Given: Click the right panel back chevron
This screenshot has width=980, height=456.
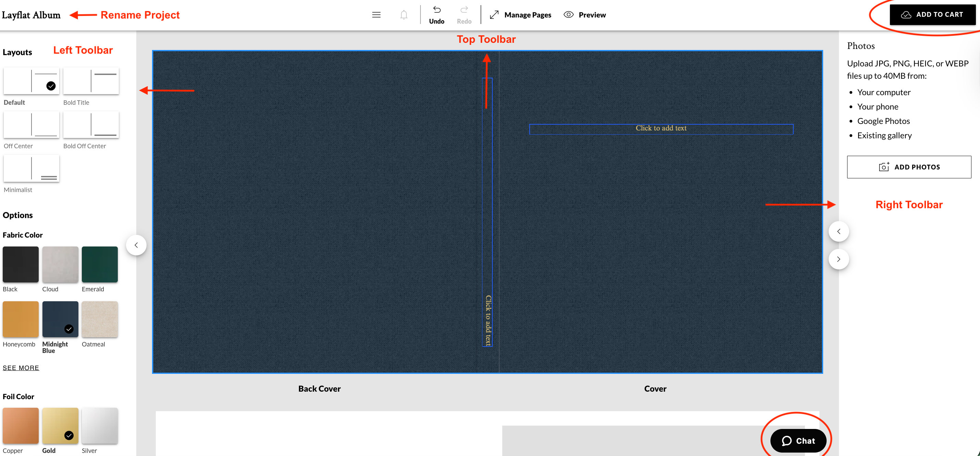Looking at the screenshot, I should [839, 231].
